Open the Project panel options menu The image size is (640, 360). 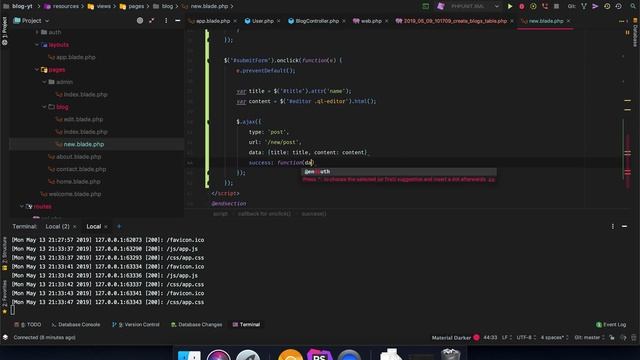point(166,20)
